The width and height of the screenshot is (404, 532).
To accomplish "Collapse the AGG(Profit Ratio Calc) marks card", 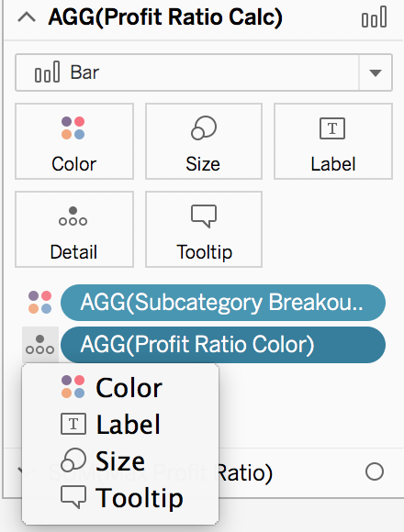I will [27, 17].
